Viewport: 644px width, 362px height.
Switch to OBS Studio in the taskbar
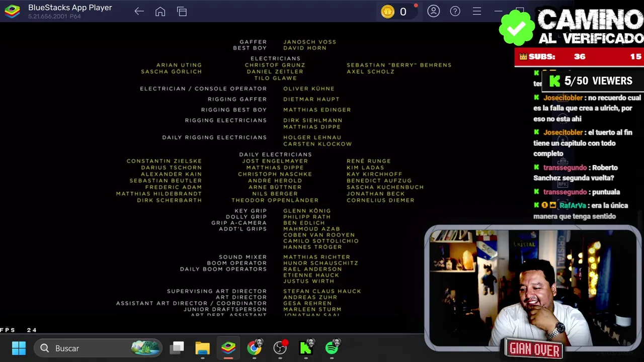(x=280, y=348)
